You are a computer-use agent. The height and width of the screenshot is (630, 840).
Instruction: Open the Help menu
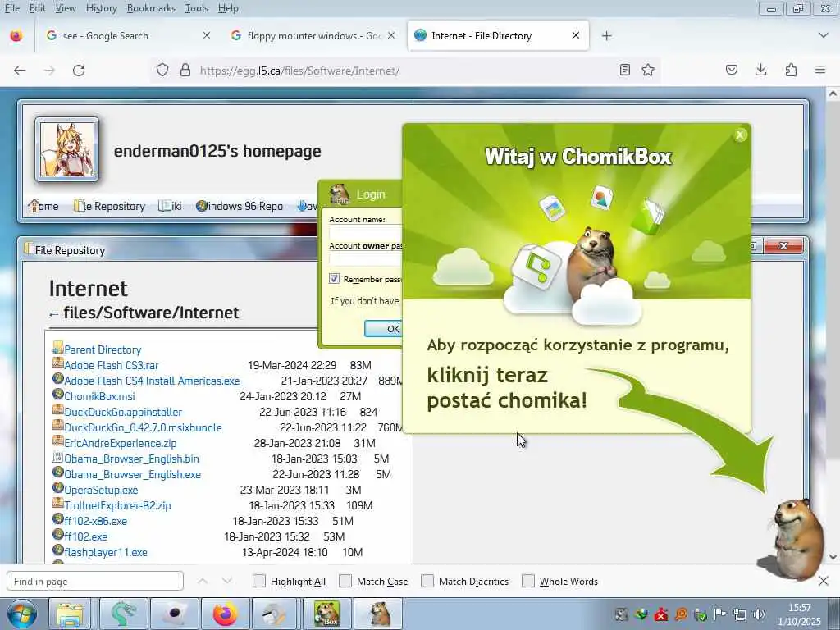point(228,8)
